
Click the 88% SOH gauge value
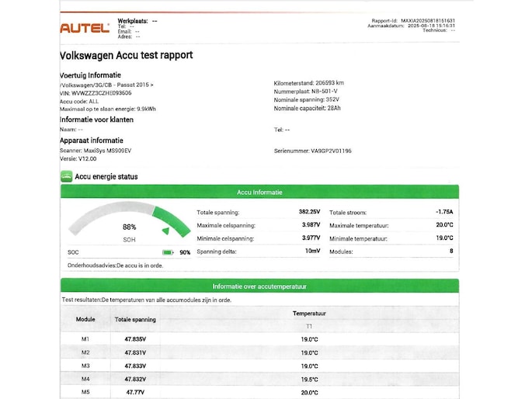129,227
